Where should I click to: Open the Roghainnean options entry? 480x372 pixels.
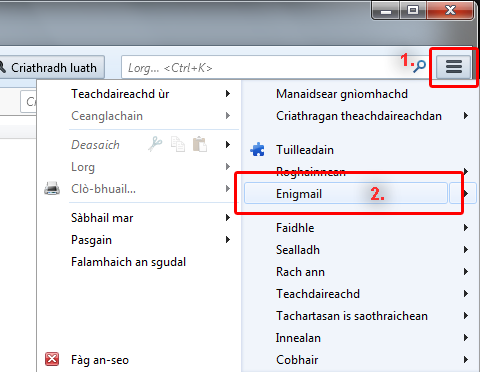[311, 171]
